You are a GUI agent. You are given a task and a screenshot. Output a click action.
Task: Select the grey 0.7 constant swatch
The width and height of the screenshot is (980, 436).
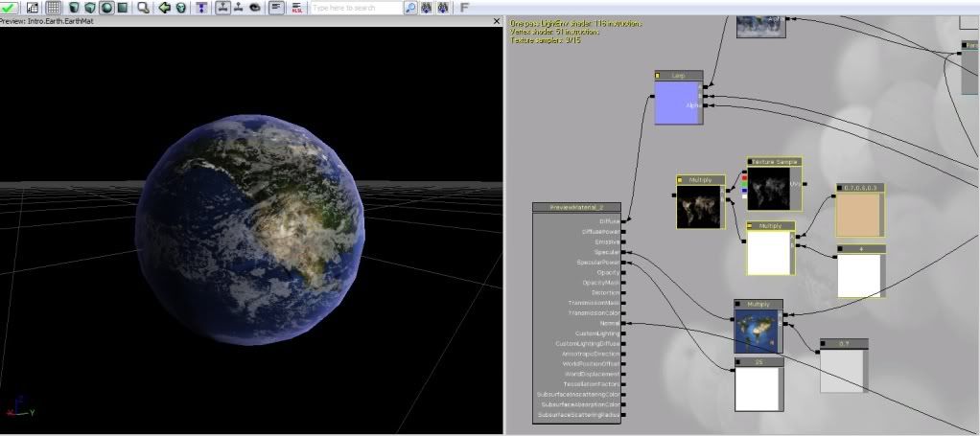(841, 370)
